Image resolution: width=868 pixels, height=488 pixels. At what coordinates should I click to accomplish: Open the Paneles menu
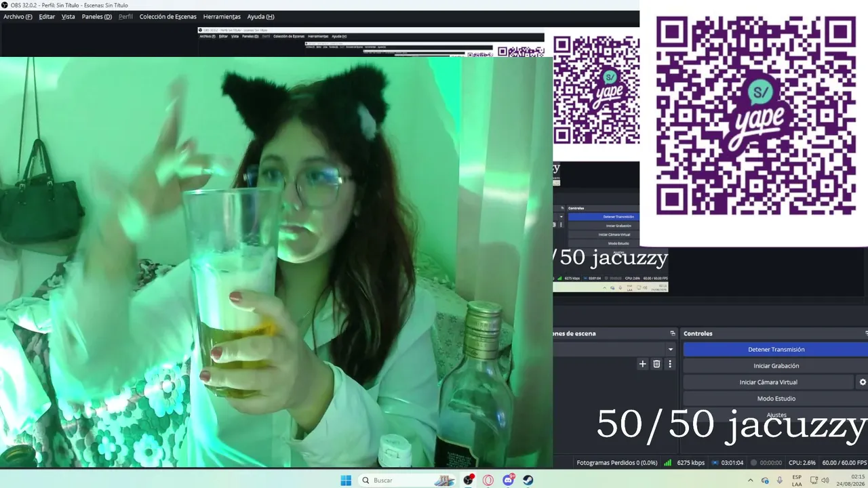(97, 16)
